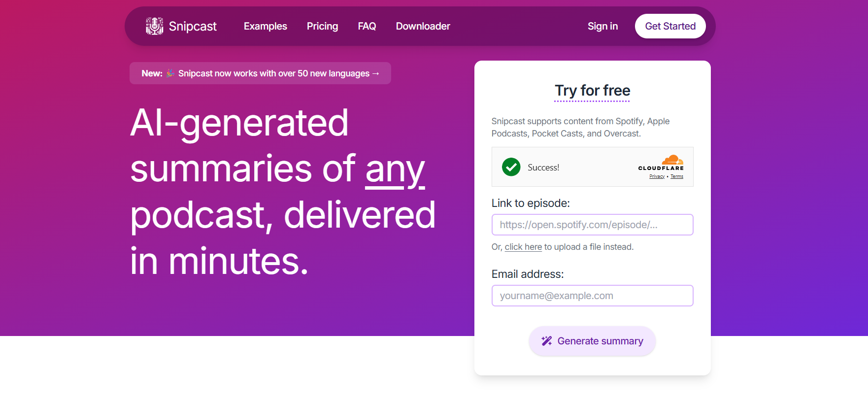Click the 'Try for free' heading
This screenshot has height=404, width=868.
[x=593, y=91]
